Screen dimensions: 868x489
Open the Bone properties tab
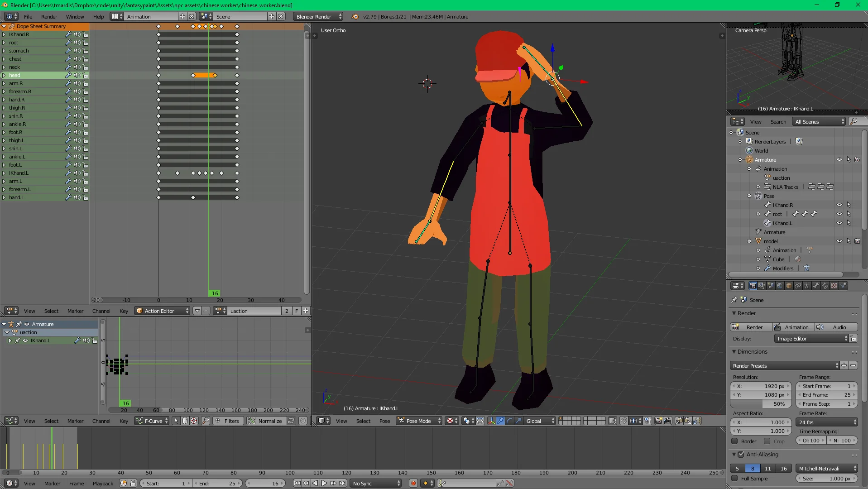click(x=816, y=286)
